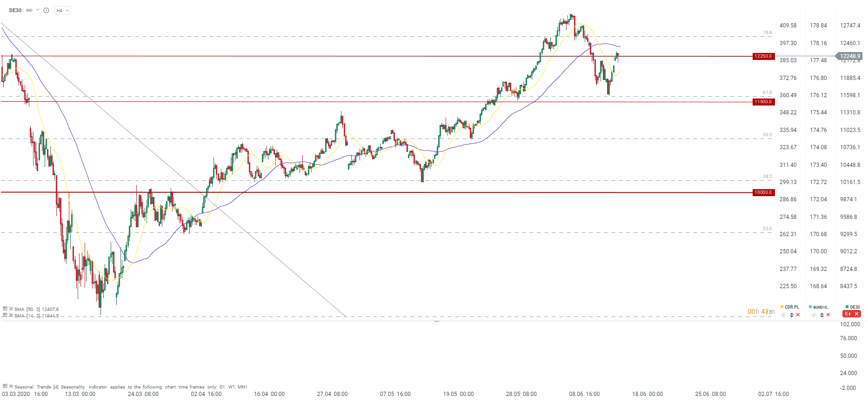868x402 pixels.
Task: Remove the BUND10 comparison symbol
Action: (x=828, y=315)
